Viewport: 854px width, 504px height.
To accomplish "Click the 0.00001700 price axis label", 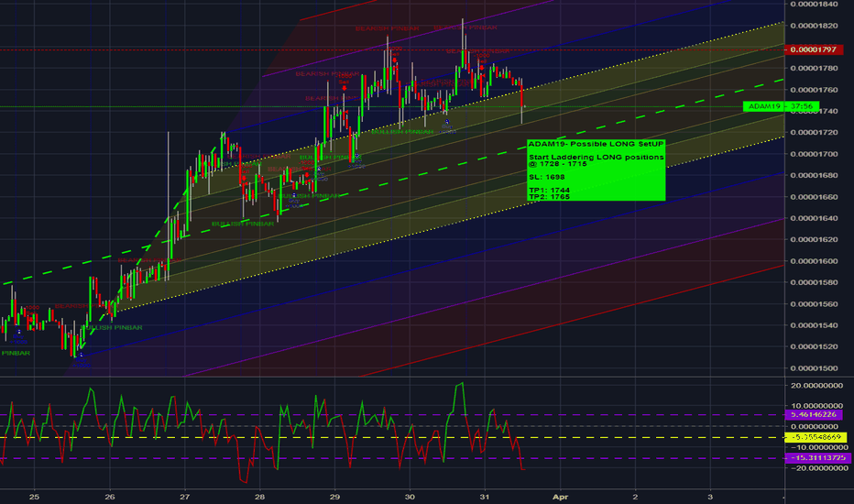I will pos(814,154).
